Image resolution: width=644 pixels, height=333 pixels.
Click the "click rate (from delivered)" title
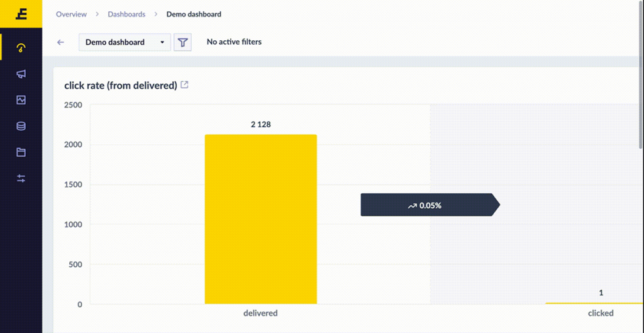tap(120, 86)
